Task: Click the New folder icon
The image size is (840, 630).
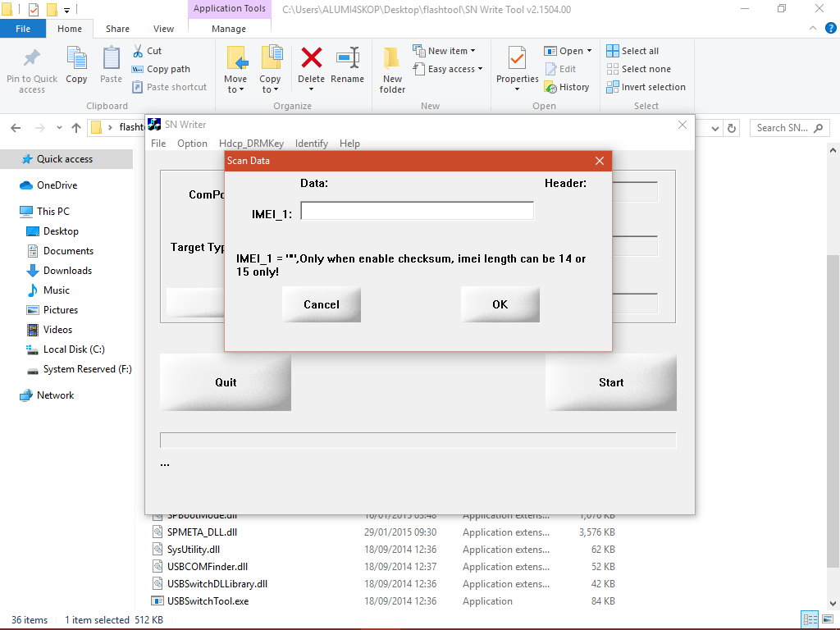Action: pos(392,58)
